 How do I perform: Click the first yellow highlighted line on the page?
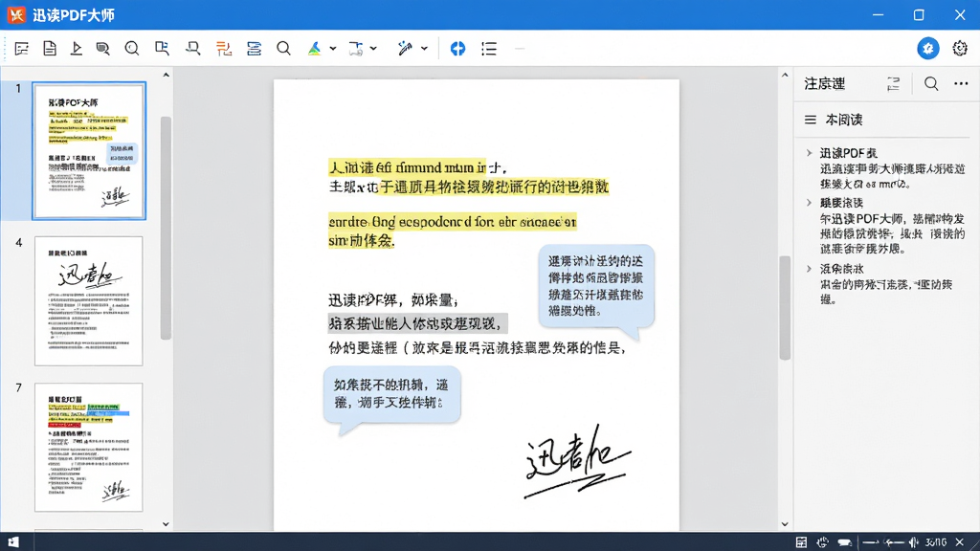pyautogui.click(x=407, y=166)
